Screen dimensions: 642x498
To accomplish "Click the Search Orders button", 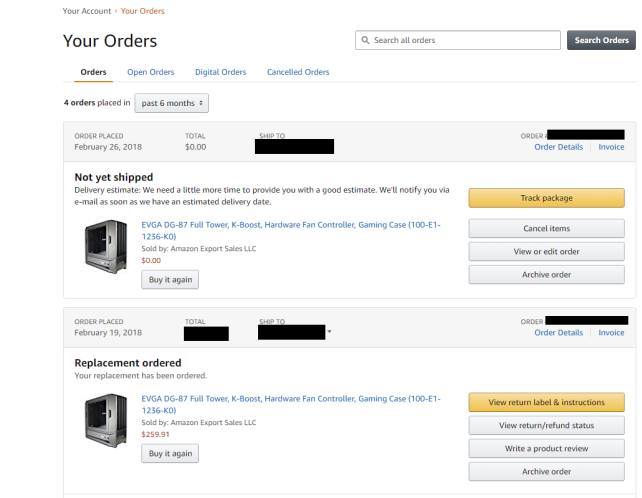I will coord(601,41).
